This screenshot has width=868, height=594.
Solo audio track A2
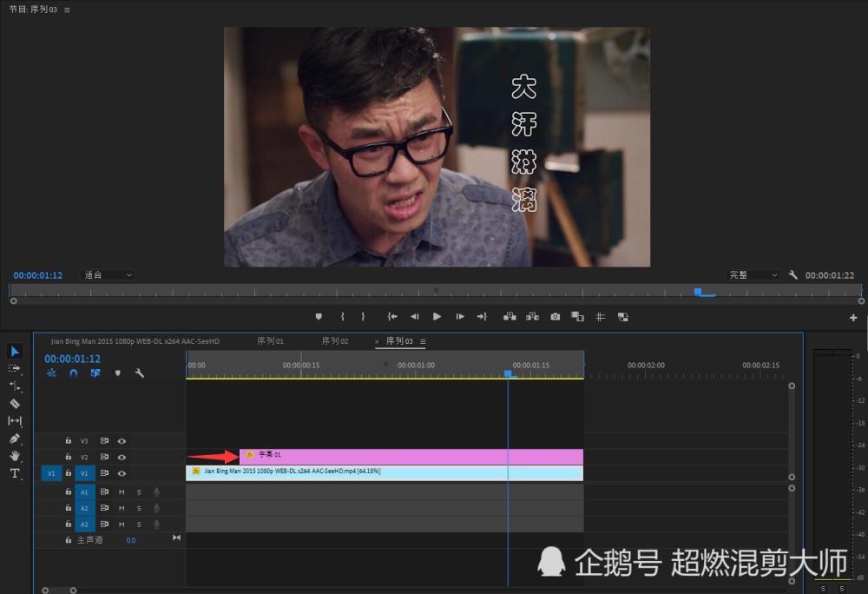139,508
